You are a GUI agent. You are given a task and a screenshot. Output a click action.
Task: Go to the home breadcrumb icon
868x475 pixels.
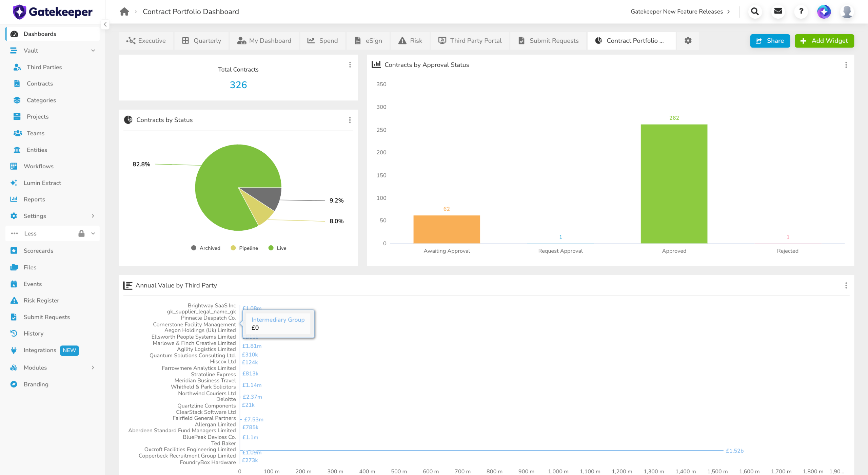pos(124,12)
